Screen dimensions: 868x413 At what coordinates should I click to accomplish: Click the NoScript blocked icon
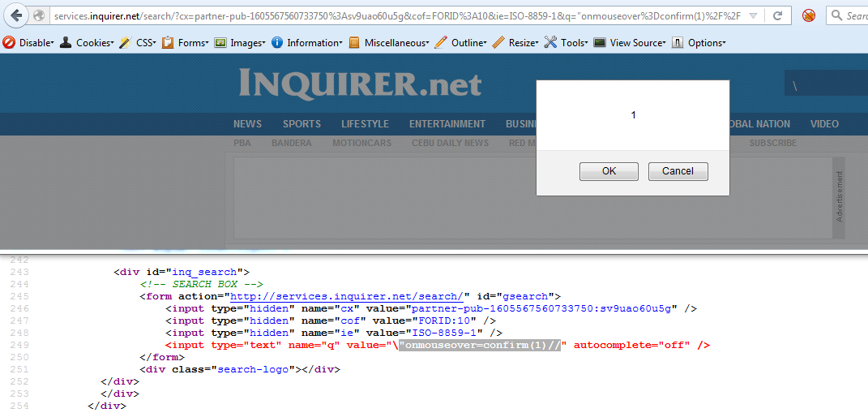(x=809, y=16)
